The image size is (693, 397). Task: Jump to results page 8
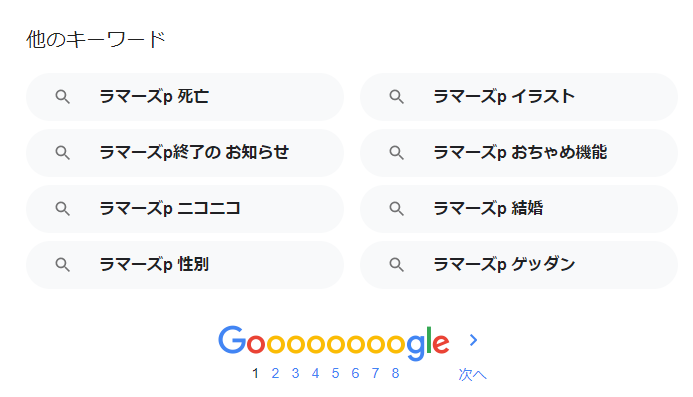396,374
